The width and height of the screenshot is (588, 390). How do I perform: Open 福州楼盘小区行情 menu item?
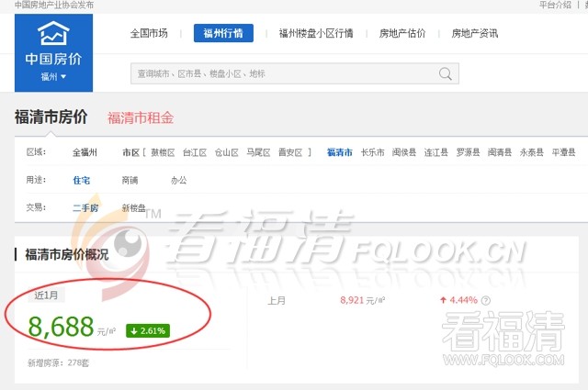point(316,33)
